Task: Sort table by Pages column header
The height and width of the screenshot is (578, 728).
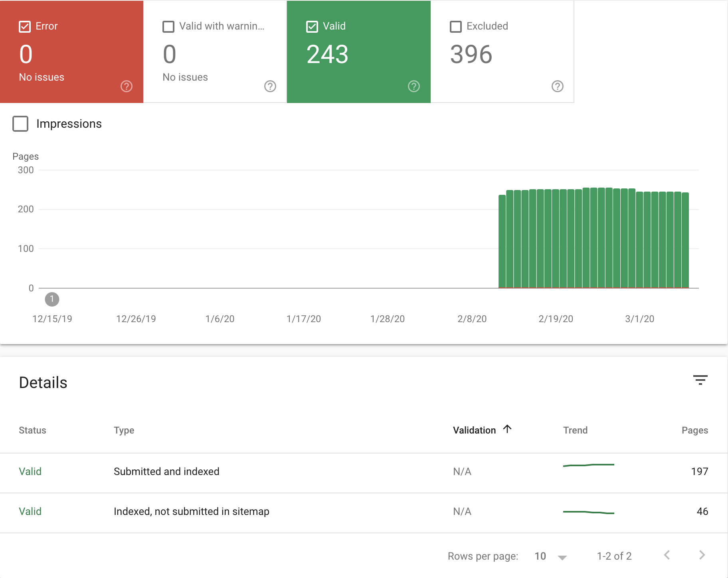Action: point(694,430)
